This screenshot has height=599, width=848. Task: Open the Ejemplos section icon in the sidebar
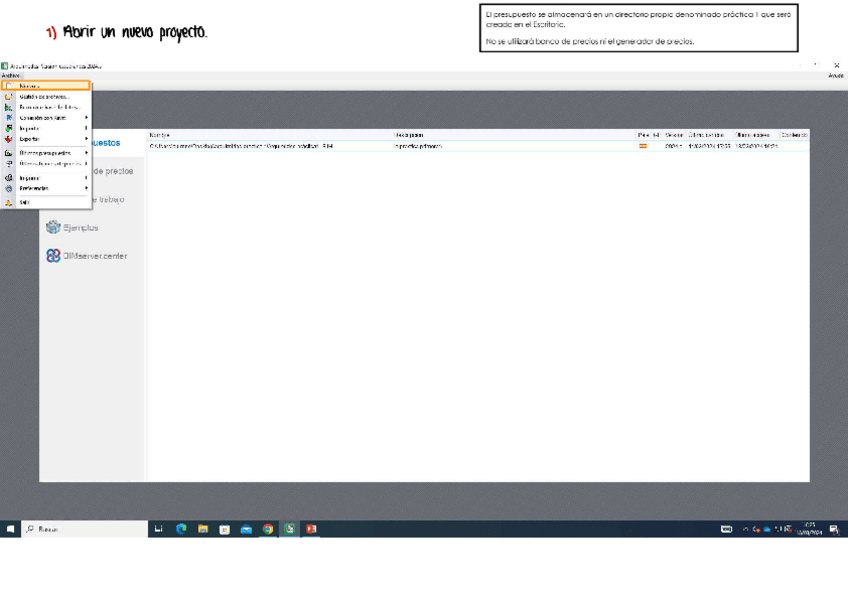[53, 228]
